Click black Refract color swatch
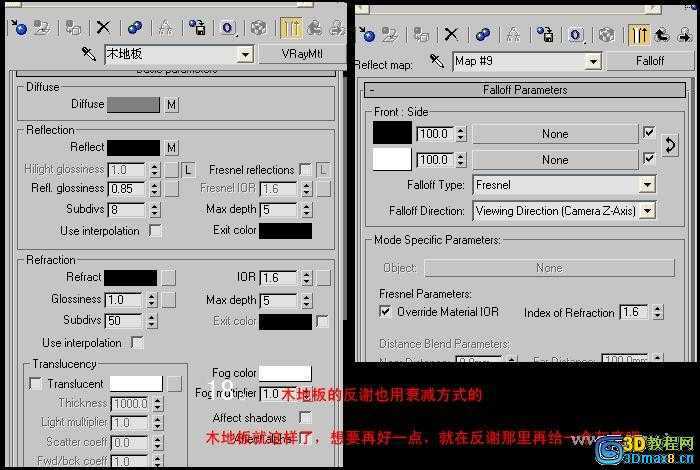 [131, 278]
